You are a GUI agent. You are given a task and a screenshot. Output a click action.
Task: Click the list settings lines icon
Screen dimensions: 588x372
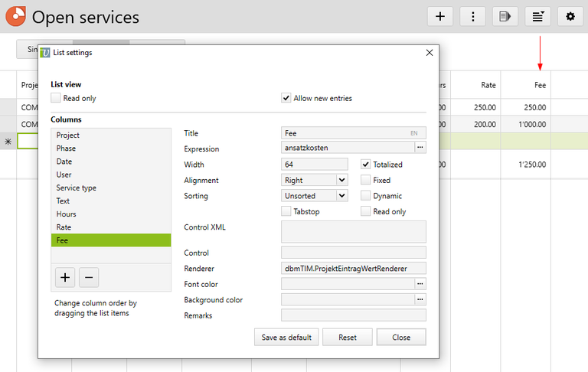537,17
